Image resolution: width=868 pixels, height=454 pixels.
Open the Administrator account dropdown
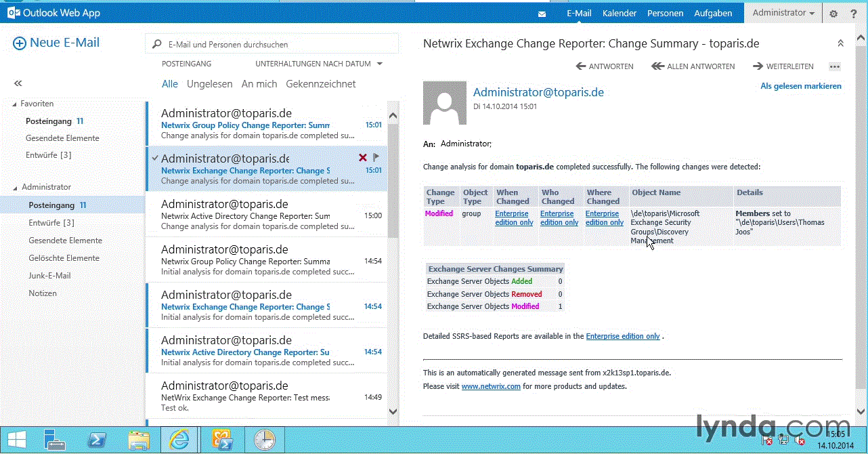click(x=783, y=13)
